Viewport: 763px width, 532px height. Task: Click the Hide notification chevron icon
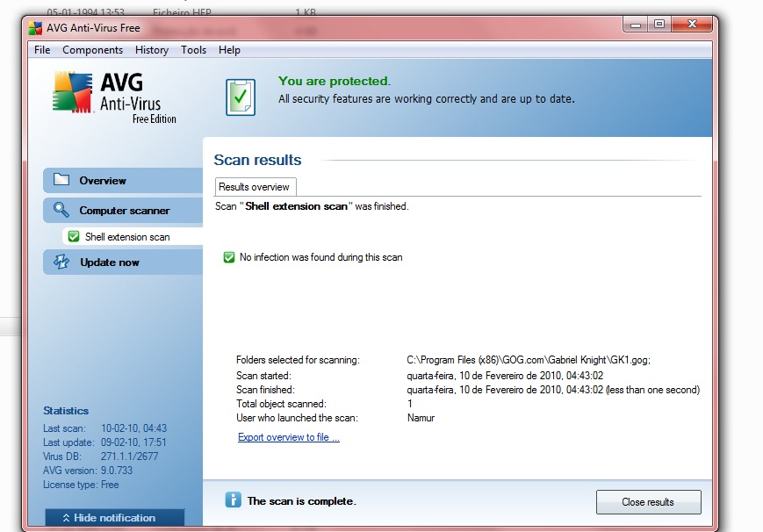coord(66,518)
